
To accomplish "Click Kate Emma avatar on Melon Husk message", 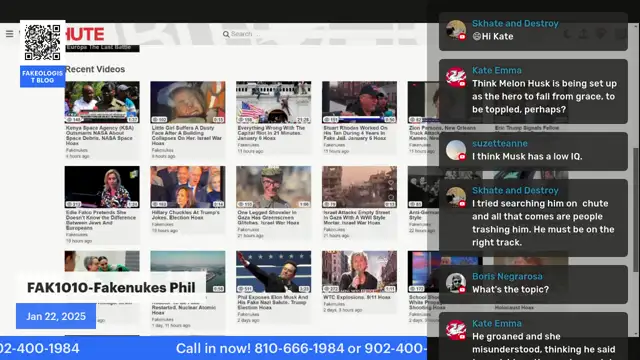I will (456, 77).
